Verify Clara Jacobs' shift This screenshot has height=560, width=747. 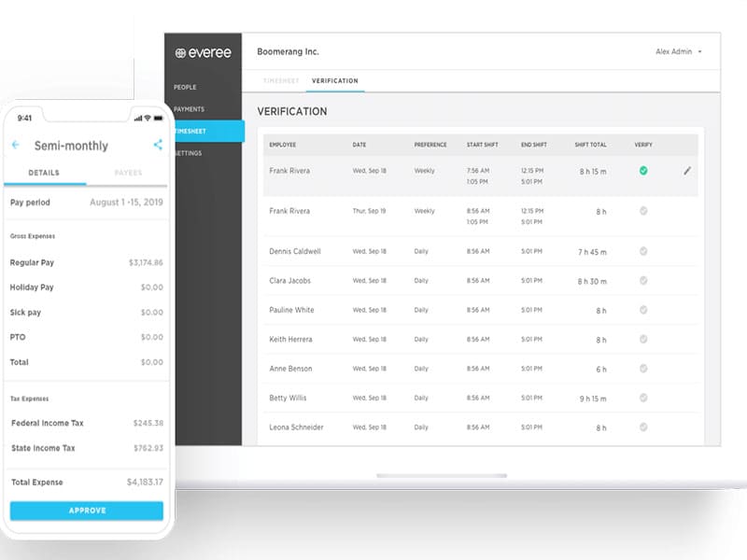[643, 281]
